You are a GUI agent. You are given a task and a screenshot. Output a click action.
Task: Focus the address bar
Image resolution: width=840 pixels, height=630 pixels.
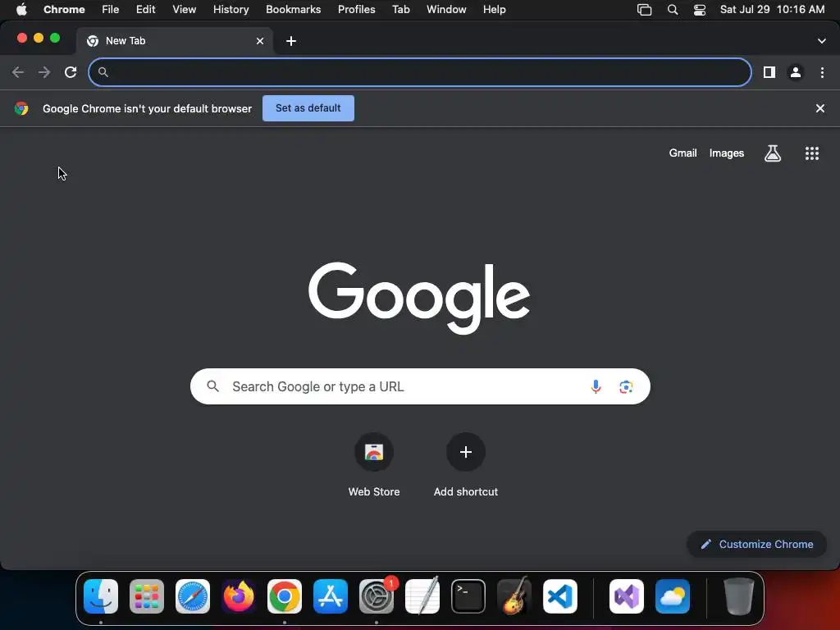(x=420, y=72)
